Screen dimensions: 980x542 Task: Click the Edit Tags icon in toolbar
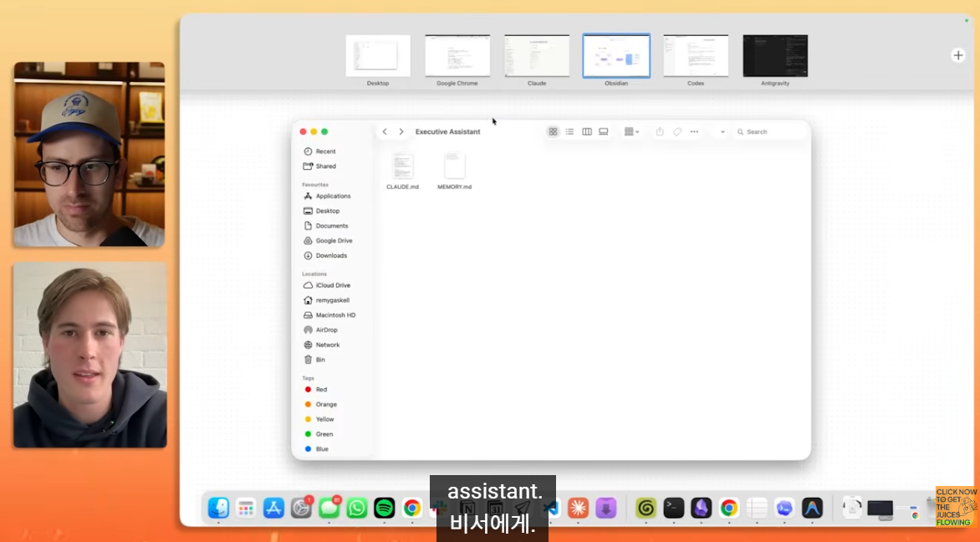click(x=677, y=132)
